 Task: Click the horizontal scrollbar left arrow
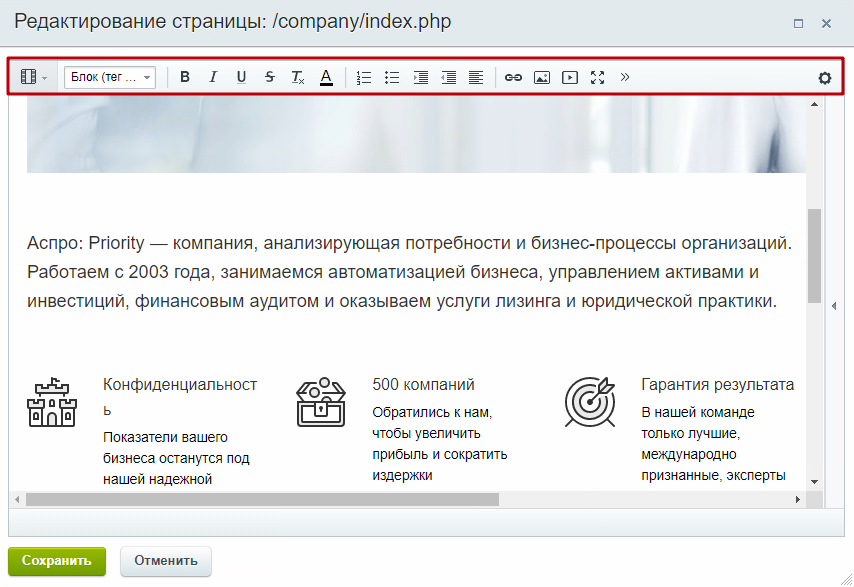point(17,499)
